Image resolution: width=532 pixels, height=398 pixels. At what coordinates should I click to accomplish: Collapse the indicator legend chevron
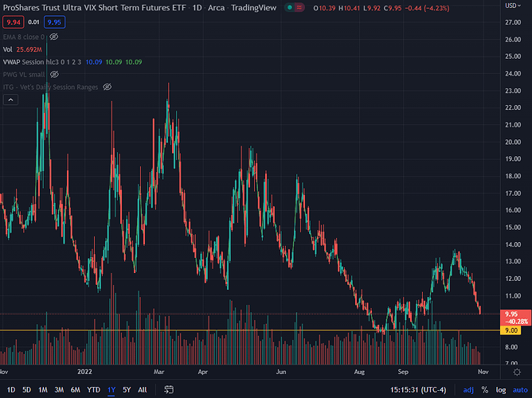click(x=10, y=99)
